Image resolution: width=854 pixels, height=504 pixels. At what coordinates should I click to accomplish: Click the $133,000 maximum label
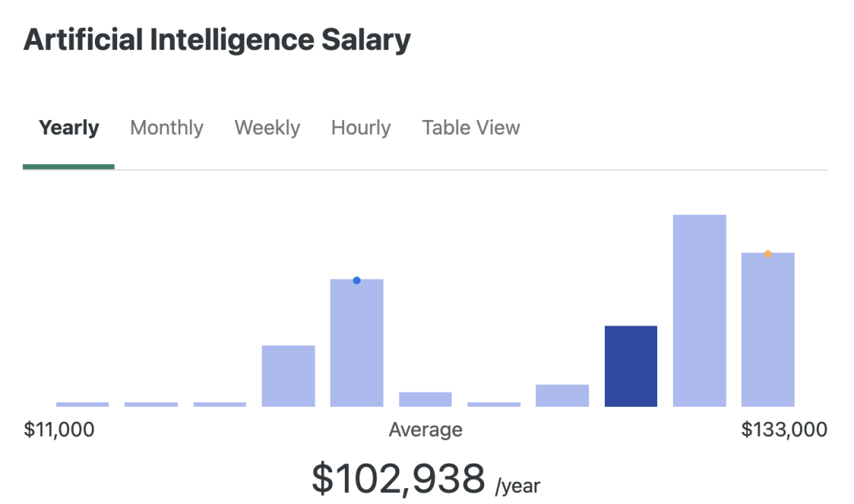[784, 430]
